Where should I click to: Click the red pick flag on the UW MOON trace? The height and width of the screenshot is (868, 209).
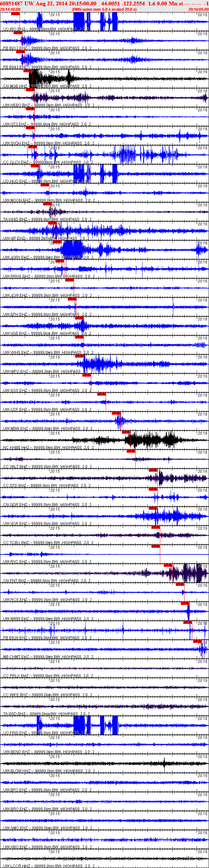(x=45, y=185)
